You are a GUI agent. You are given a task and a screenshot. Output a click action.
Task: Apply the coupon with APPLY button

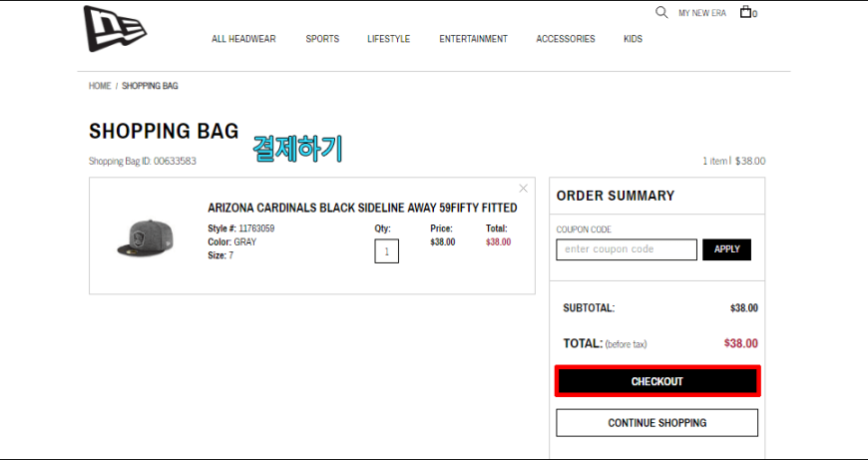tap(727, 249)
